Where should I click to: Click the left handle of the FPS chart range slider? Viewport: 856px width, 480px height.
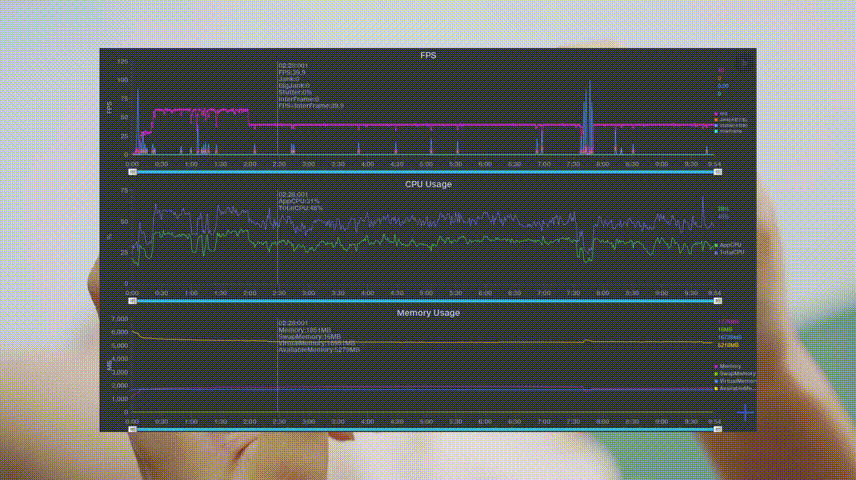pyautogui.click(x=133, y=172)
